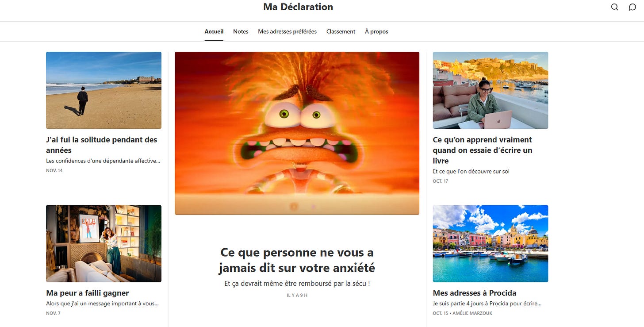
Task: Click subtitle Alors que j'ai un message important
Action: tap(102, 304)
